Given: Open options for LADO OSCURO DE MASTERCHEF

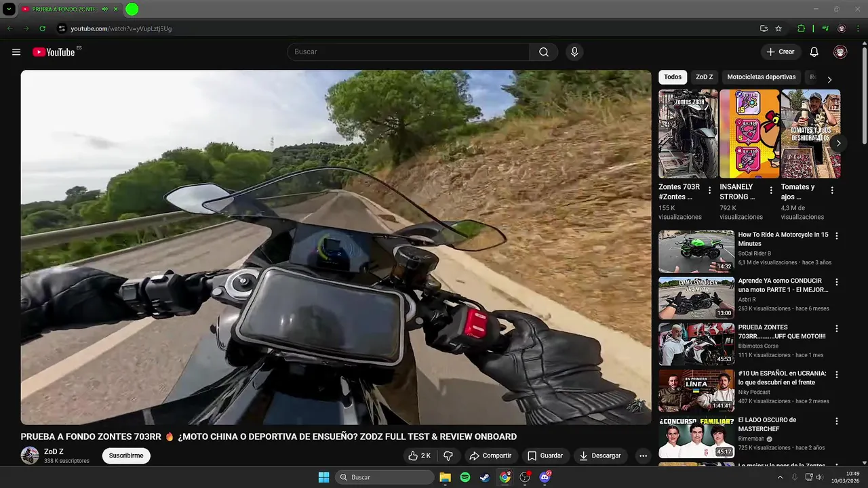Looking at the screenshot, I should [837, 421].
